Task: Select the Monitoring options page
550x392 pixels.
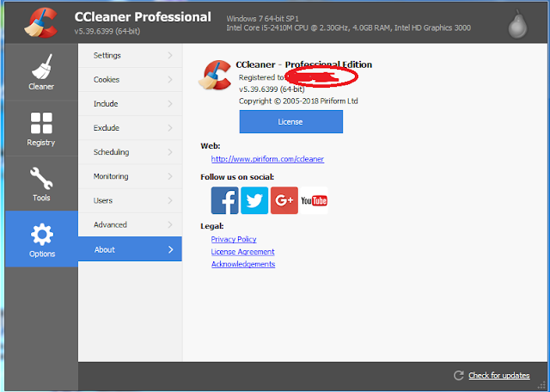Action: 130,176
